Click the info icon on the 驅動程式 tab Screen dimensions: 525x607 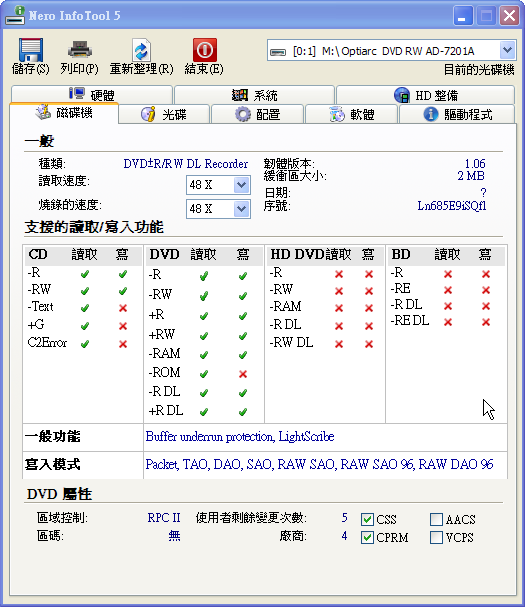431,114
